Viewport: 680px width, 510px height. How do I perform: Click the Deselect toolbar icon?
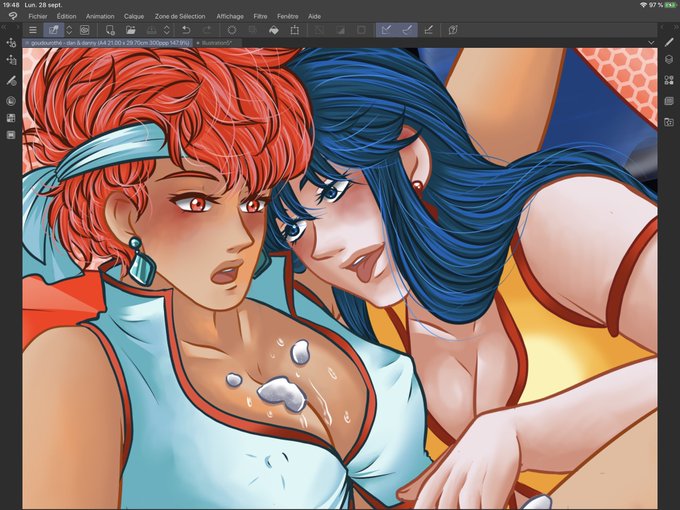click(319, 30)
